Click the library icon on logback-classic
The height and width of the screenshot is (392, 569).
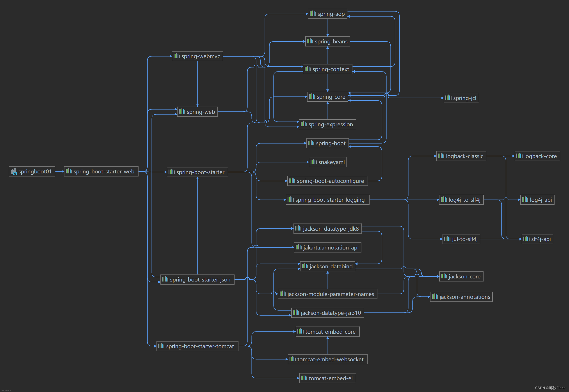[441, 155]
